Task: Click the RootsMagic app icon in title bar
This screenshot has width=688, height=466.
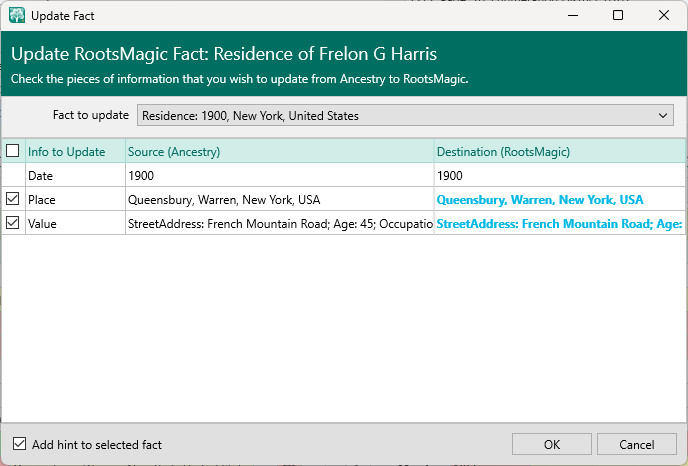Action: [x=17, y=16]
